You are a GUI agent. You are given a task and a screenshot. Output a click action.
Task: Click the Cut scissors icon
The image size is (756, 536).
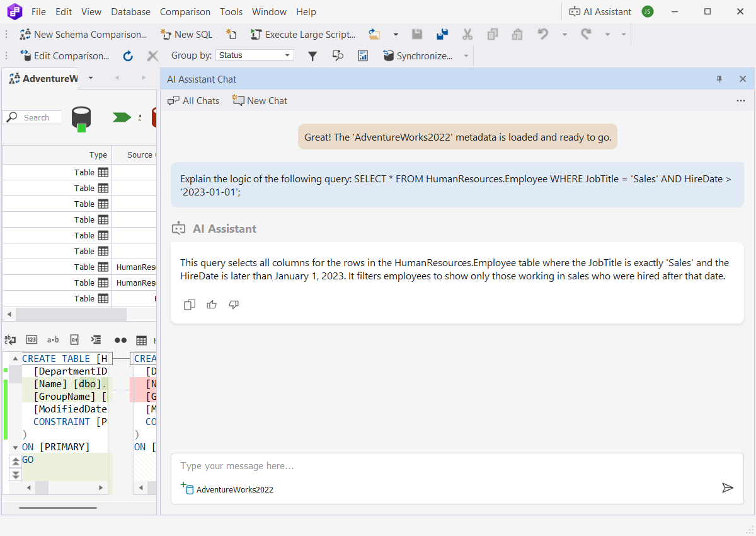467,35
